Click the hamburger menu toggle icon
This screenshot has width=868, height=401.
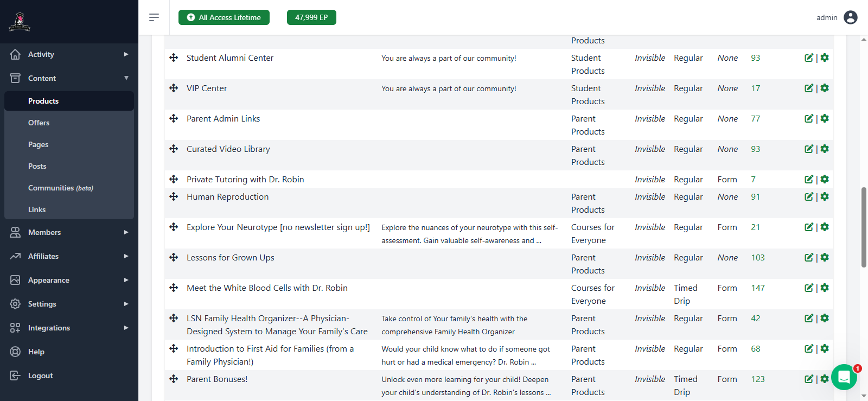[154, 17]
